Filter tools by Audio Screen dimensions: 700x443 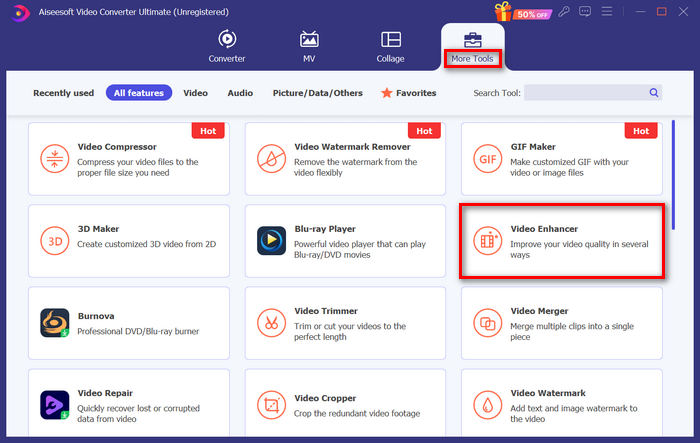pyautogui.click(x=240, y=93)
